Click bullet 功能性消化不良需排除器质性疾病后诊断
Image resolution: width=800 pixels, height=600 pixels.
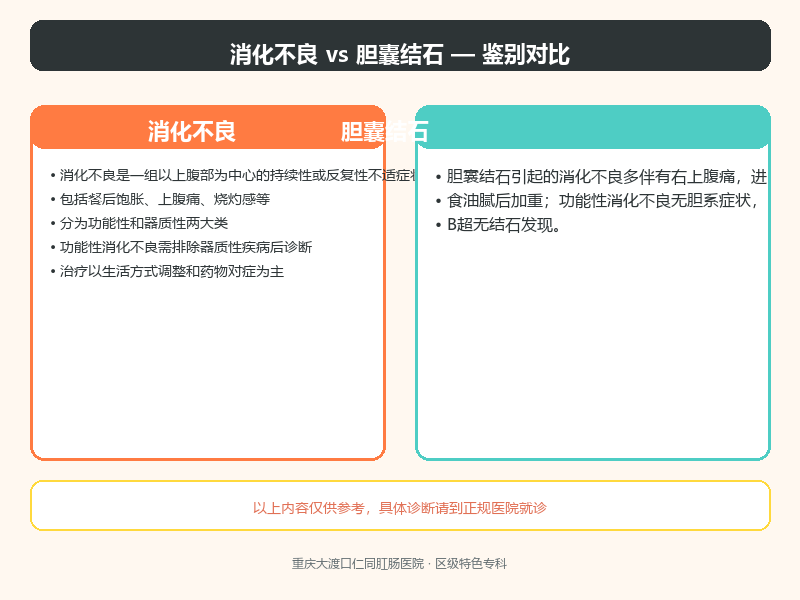tap(181, 247)
